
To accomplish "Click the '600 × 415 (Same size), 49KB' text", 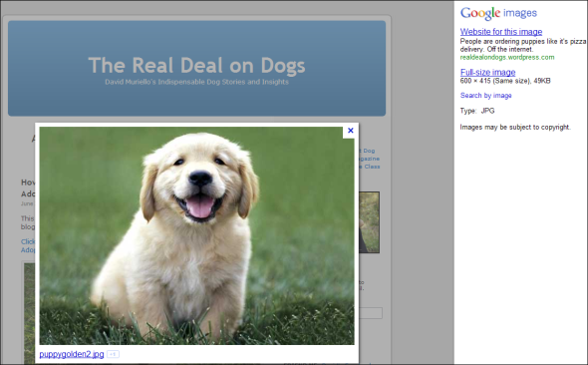I will click(x=505, y=81).
